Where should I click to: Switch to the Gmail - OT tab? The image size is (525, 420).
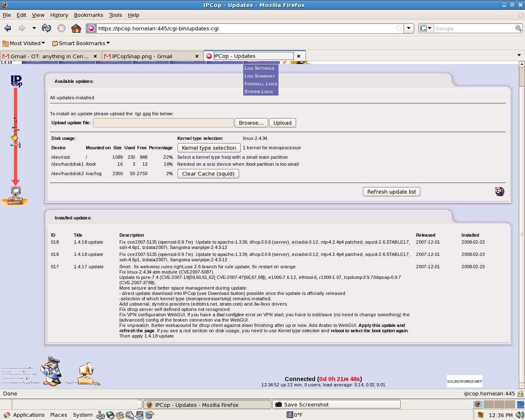pyautogui.click(x=50, y=56)
